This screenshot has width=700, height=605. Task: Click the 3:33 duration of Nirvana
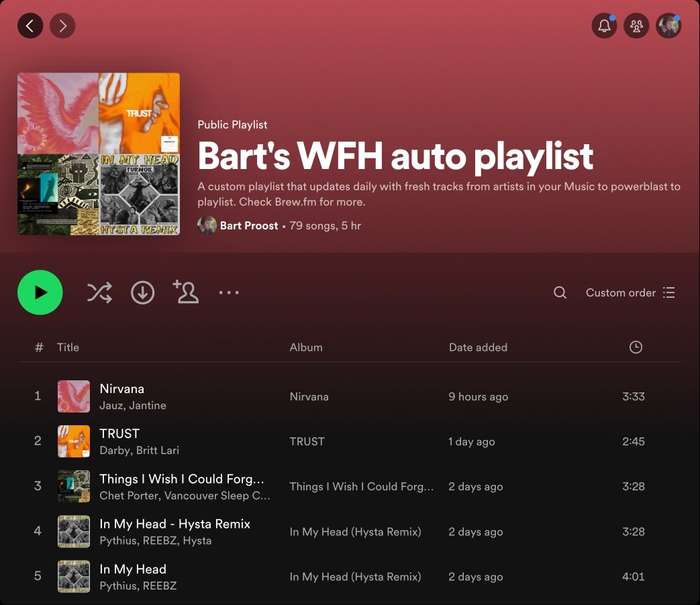pyautogui.click(x=634, y=396)
